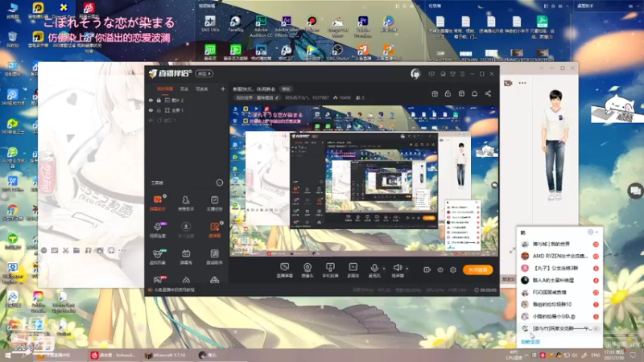The width and height of the screenshot is (644, 362).
Task: Open the gear settings icon near start button
Action: pos(452,269)
